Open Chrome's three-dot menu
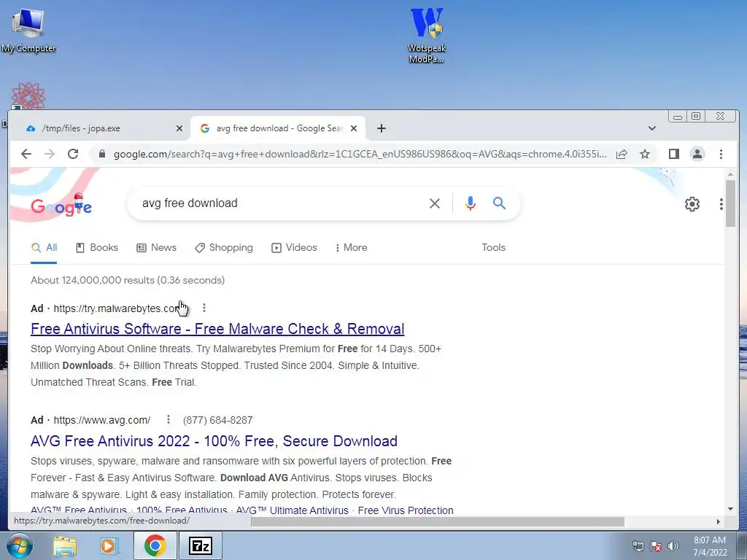The width and height of the screenshot is (747, 560). coord(721,154)
